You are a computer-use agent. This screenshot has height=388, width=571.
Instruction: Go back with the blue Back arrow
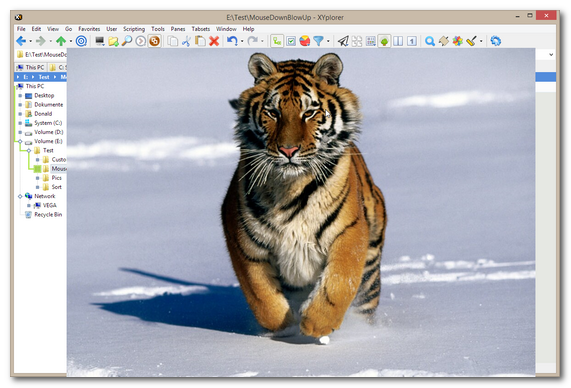21,41
